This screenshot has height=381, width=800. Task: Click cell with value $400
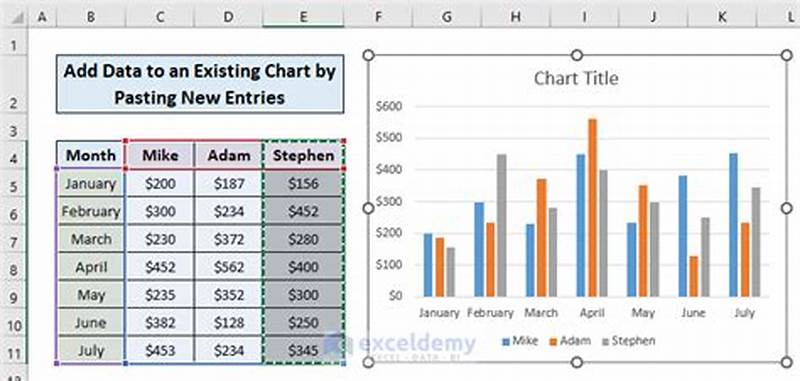click(x=304, y=267)
